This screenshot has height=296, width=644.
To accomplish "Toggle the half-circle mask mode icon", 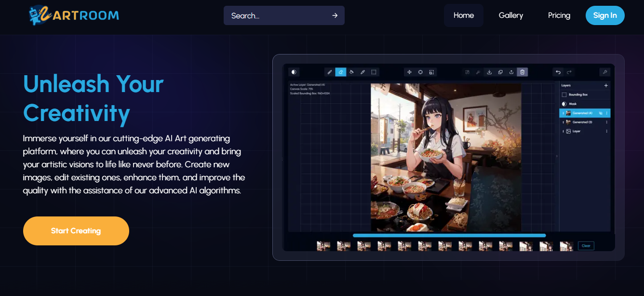I will coord(294,72).
